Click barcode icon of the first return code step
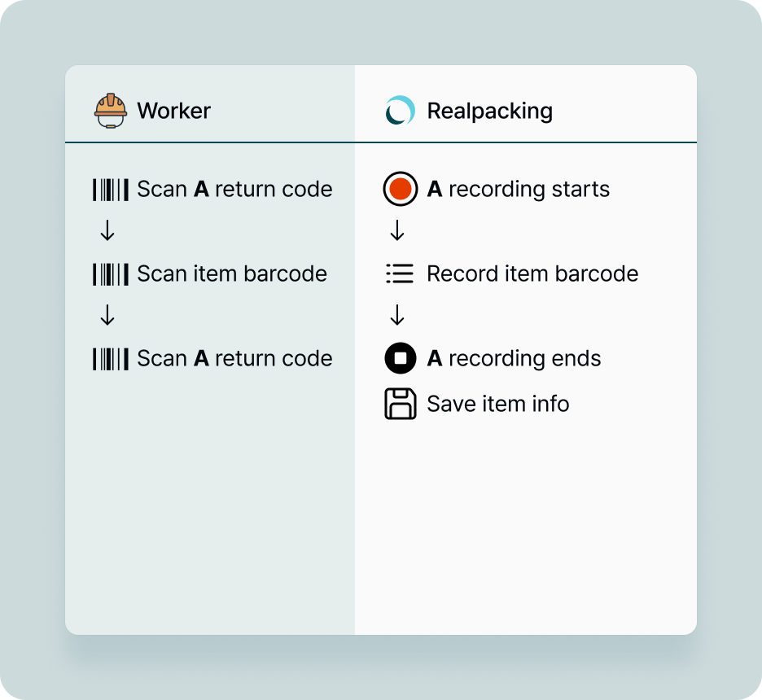The height and width of the screenshot is (700, 762). point(111,190)
